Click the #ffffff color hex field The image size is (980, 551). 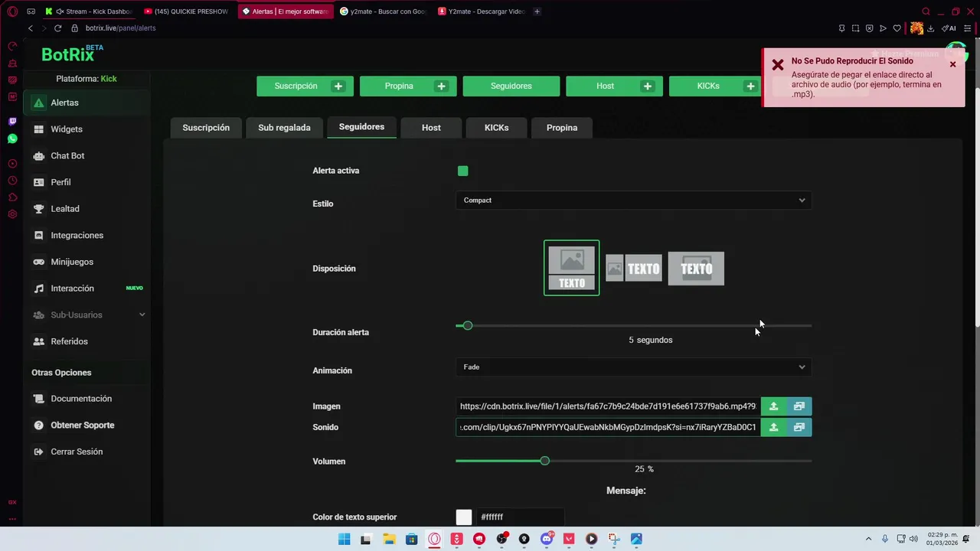click(x=521, y=517)
